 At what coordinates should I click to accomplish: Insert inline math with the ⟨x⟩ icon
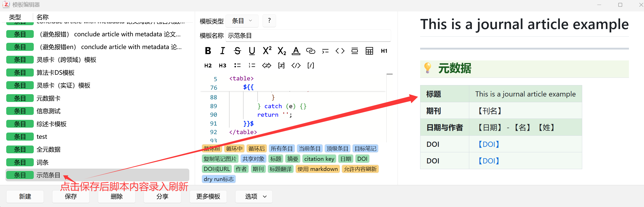[x=267, y=65]
